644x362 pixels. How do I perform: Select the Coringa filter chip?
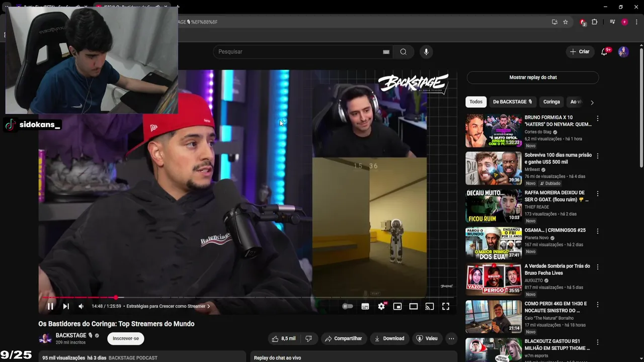(551, 102)
